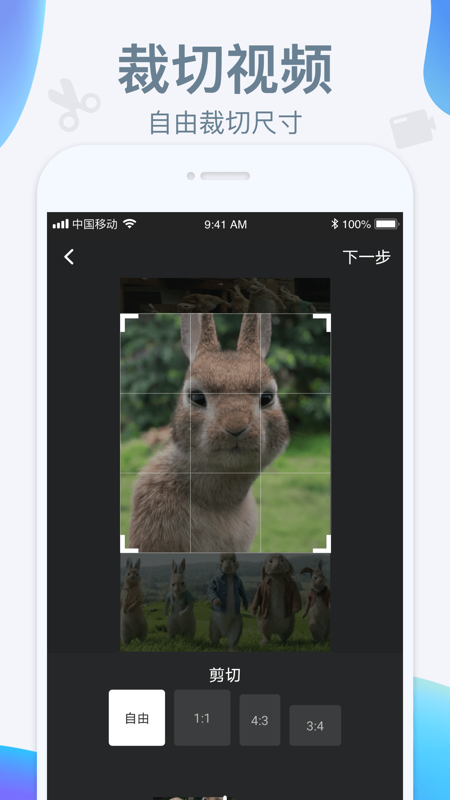Click the top-right crop corner handle
450x800 pixels.
pyautogui.click(x=322, y=322)
